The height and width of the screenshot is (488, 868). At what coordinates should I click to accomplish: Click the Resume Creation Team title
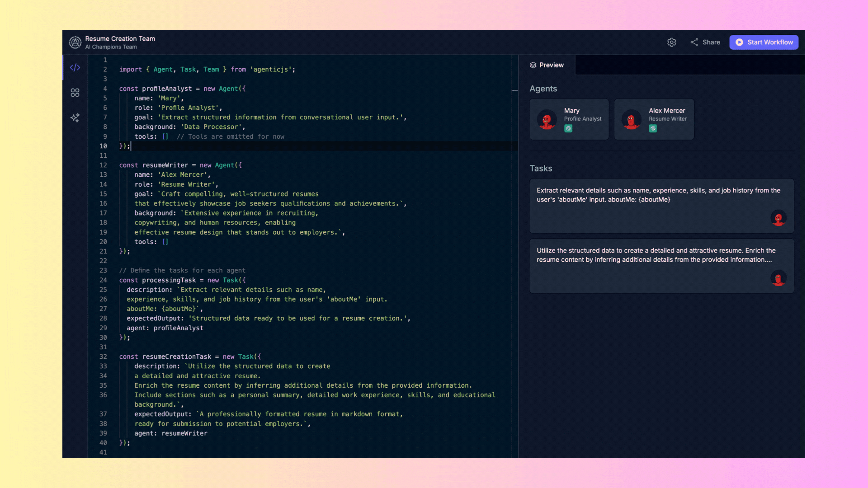120,38
